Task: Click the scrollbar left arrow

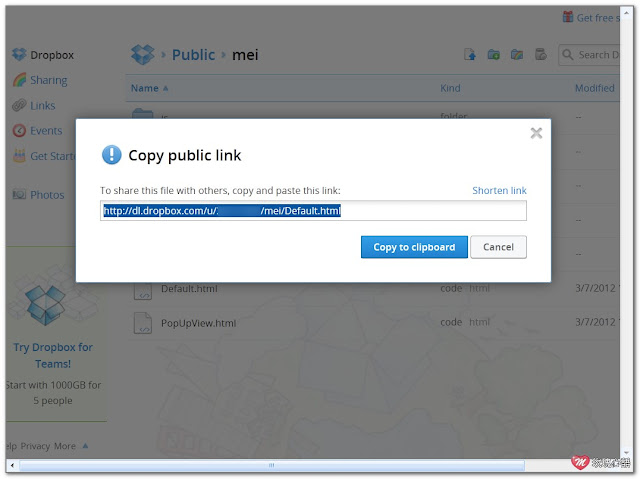Action: (12, 465)
